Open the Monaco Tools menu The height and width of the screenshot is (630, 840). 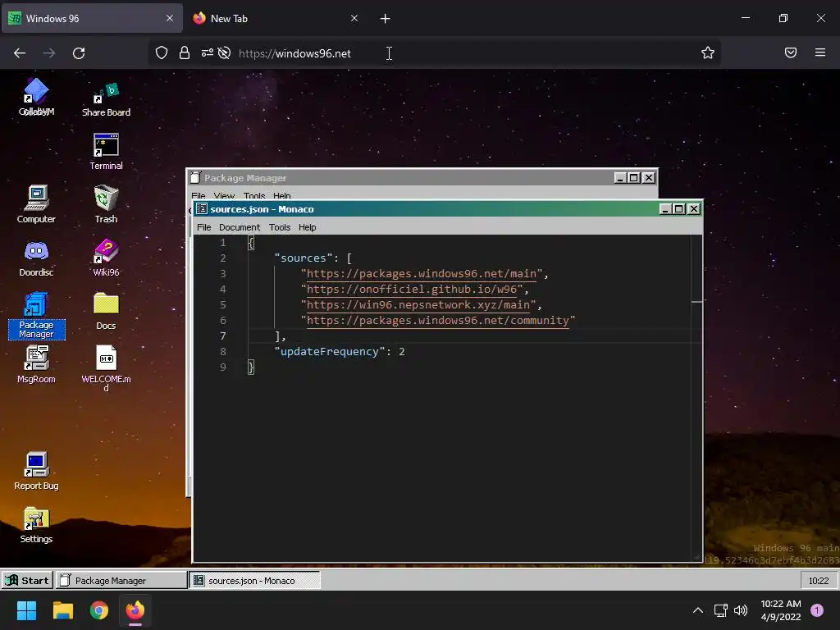280,227
